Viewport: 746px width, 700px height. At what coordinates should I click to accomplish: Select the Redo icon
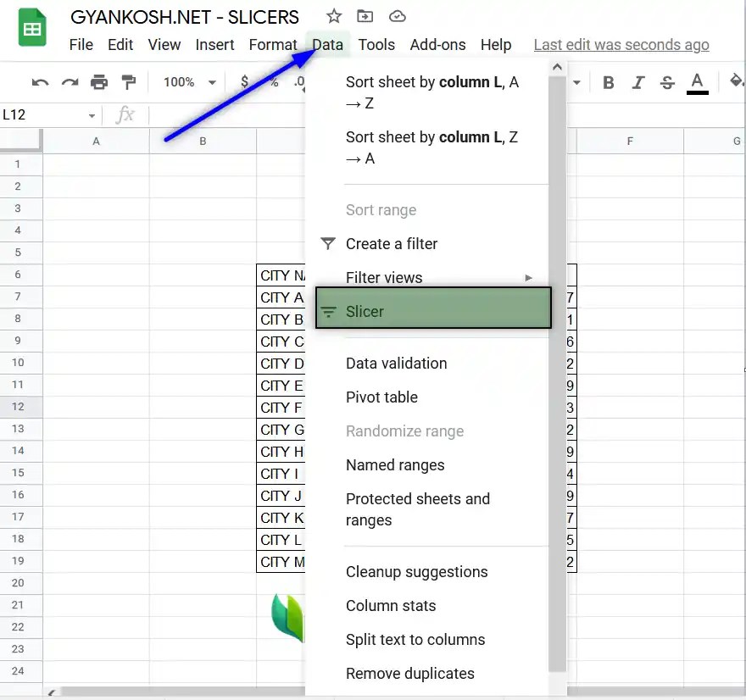coord(71,81)
